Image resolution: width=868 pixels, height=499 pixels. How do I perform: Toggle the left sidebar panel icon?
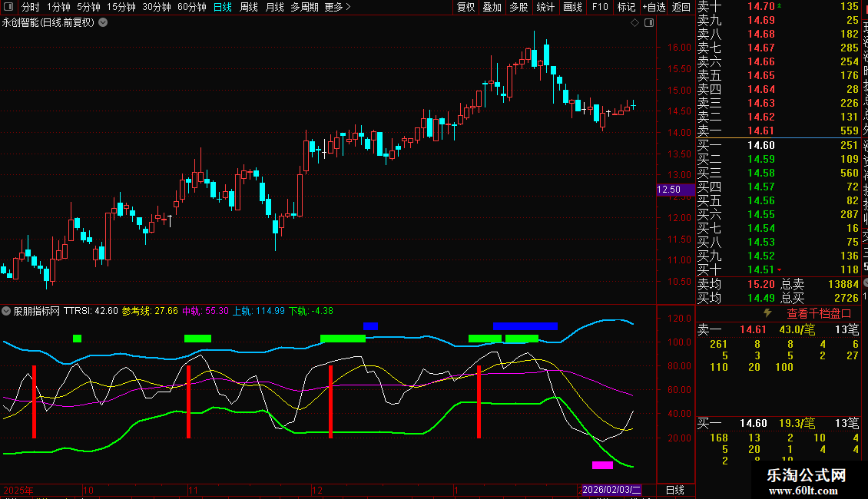[x=8, y=7]
